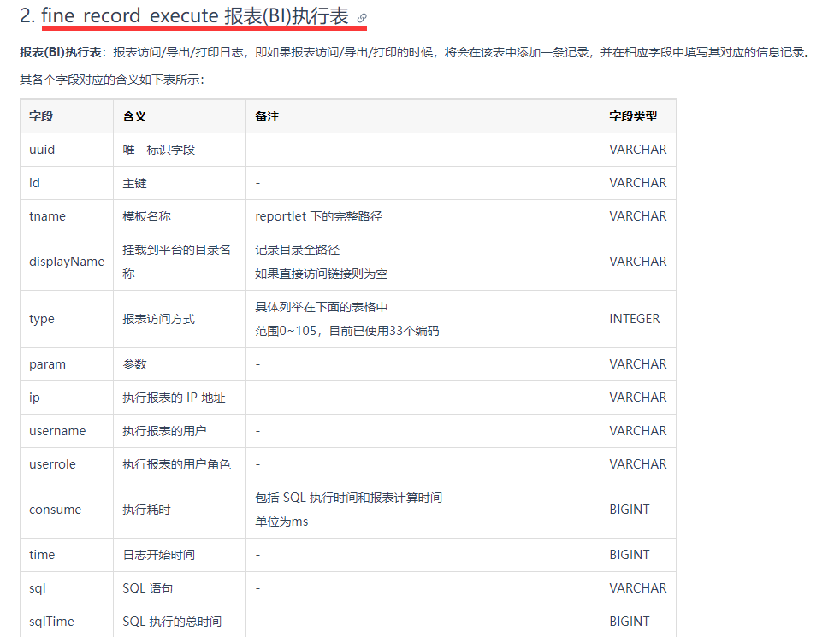Screen dimensions: 840x637
Task: Click the '执行报表的用户' cell
Action: tap(180, 430)
